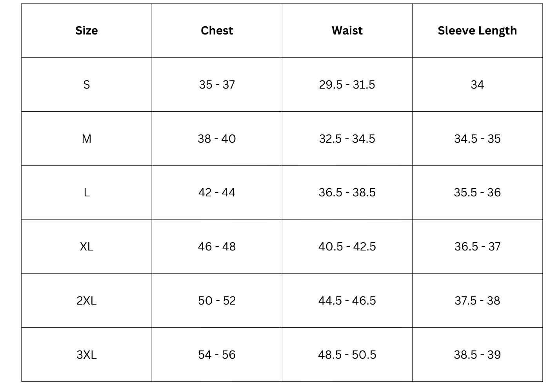This screenshot has height=392, width=549.
Task: Click waist value 29.5 - 31.5
Action: pyautogui.click(x=347, y=85)
